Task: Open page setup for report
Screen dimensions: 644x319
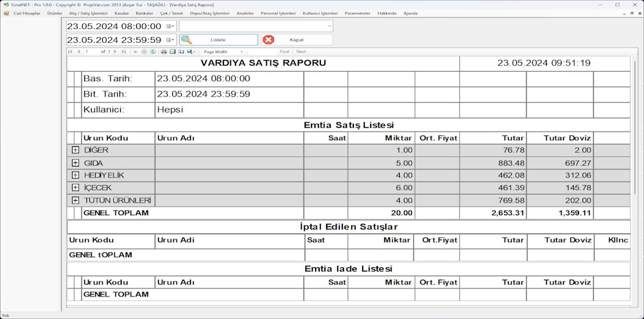Action: click(x=181, y=52)
